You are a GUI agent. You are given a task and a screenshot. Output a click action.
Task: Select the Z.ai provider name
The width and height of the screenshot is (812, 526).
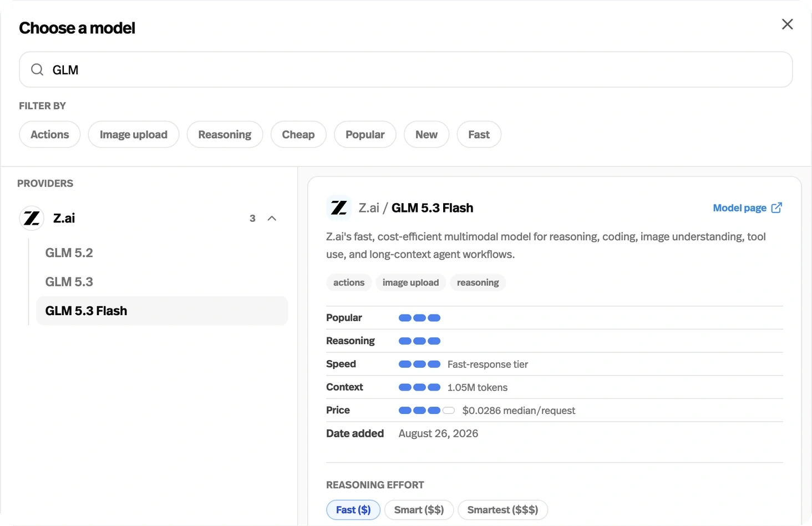coord(64,218)
